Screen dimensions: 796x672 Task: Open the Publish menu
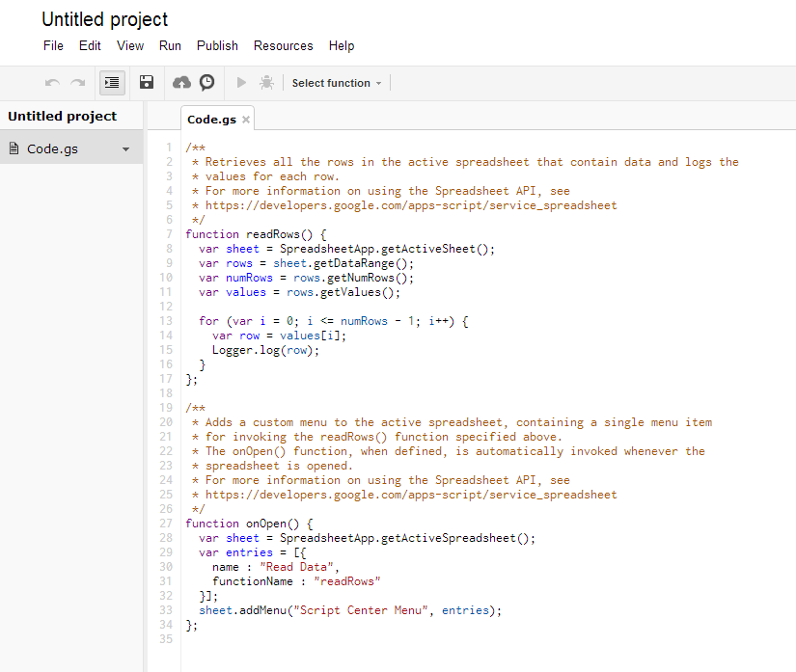pyautogui.click(x=217, y=45)
